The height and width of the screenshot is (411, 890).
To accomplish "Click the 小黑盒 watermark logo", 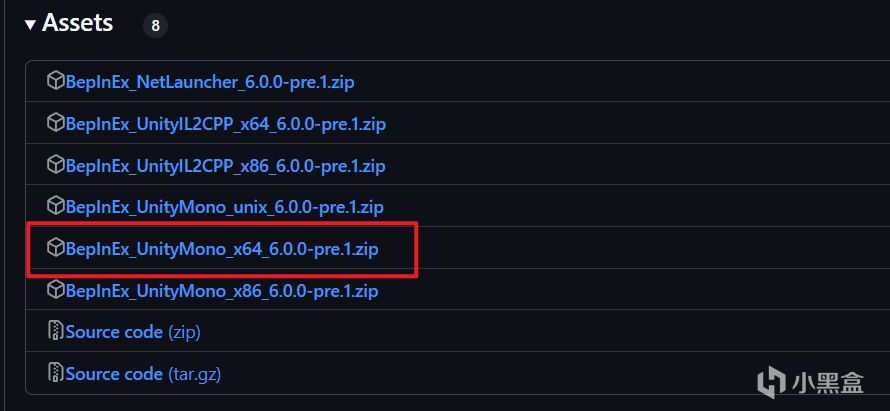I will 810,383.
